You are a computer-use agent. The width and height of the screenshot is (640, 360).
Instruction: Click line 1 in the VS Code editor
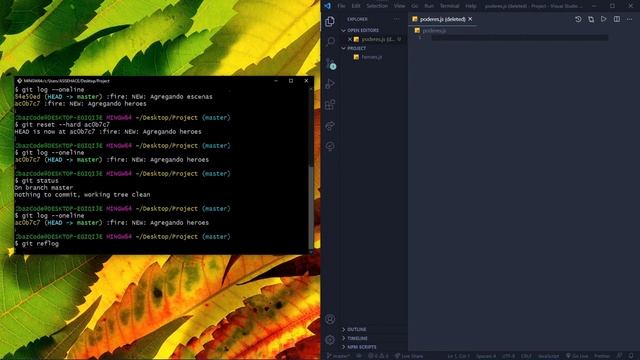519,38
